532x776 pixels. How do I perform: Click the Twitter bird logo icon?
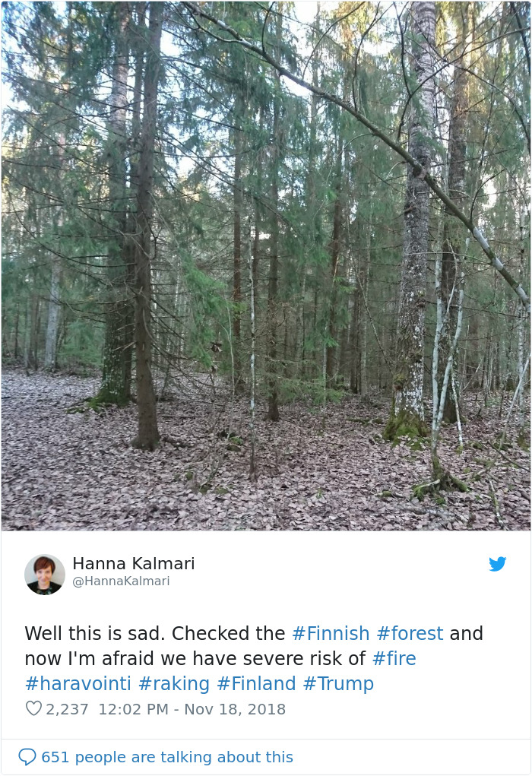coord(499,564)
